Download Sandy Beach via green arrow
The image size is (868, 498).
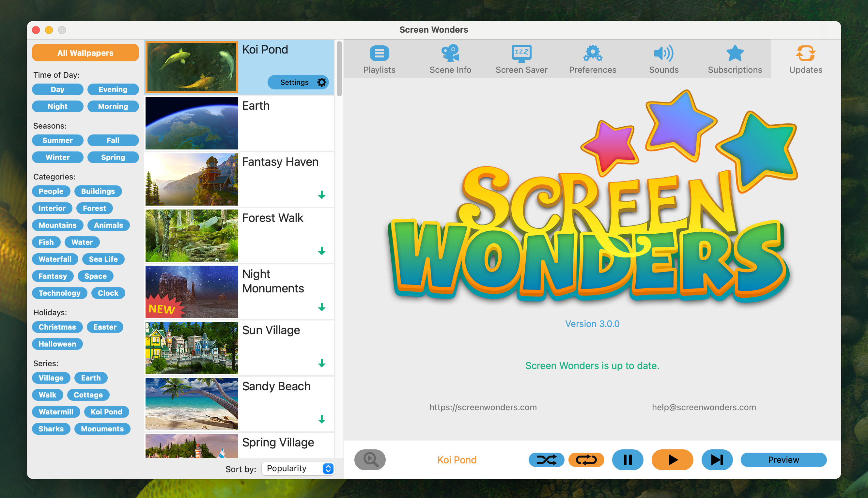[x=321, y=419]
